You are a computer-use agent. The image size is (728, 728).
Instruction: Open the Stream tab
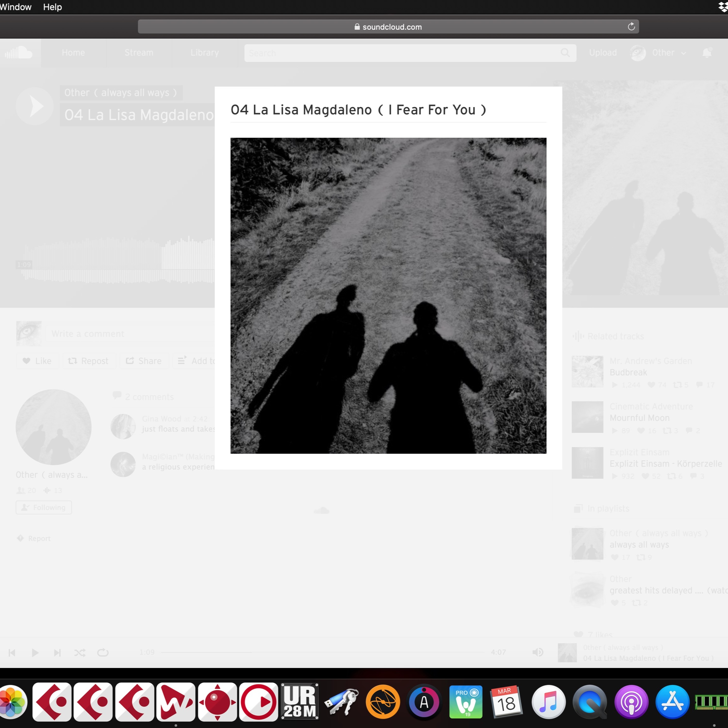(139, 53)
